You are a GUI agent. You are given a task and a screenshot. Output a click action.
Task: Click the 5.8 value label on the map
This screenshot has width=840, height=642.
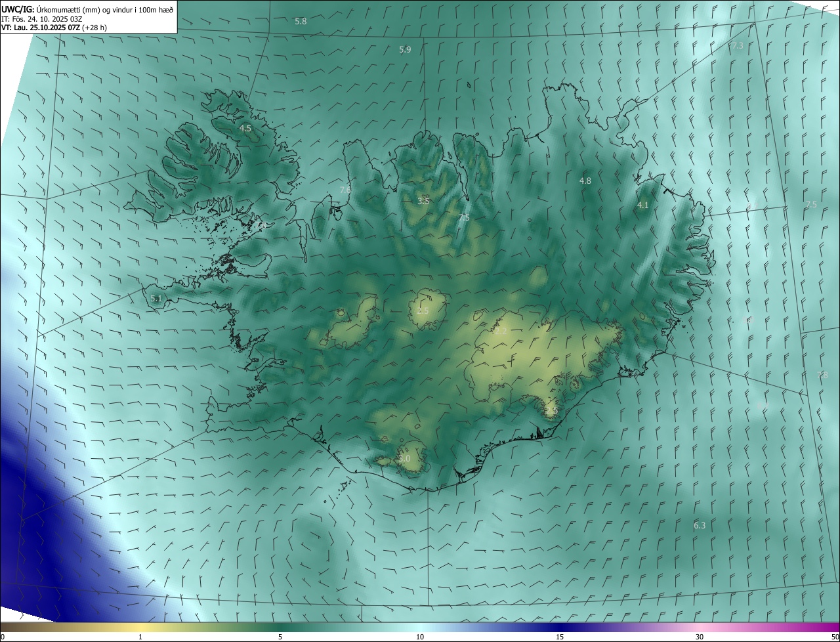301,22
